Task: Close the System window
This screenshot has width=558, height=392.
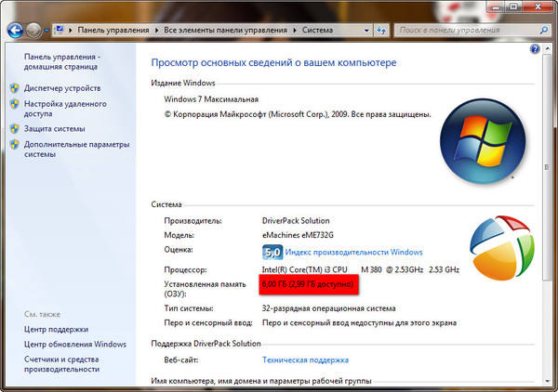Action: coord(538,7)
